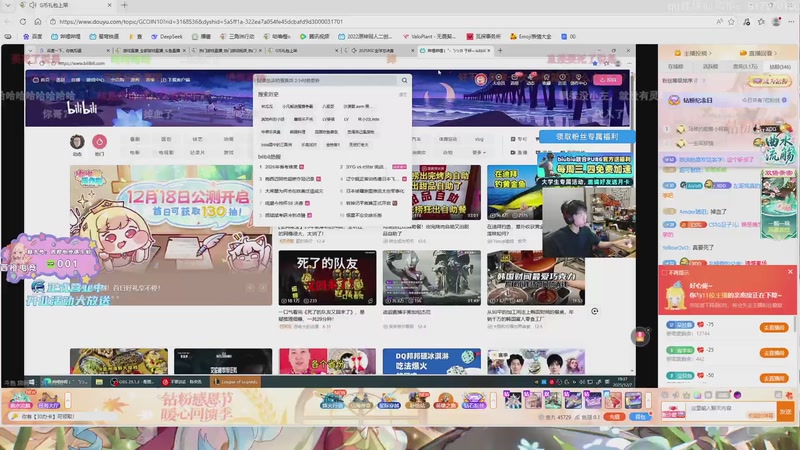Open the read aloud icon in address bar

click(x=719, y=22)
